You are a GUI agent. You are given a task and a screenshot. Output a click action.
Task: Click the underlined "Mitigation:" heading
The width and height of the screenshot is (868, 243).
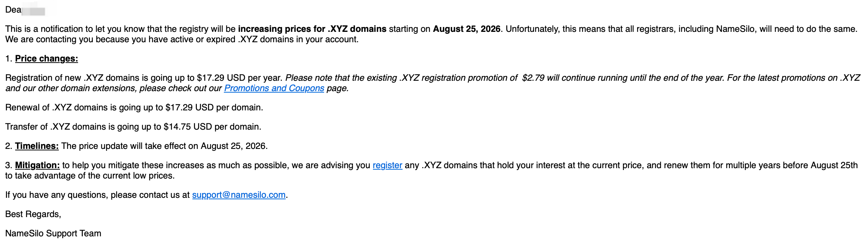(x=37, y=165)
